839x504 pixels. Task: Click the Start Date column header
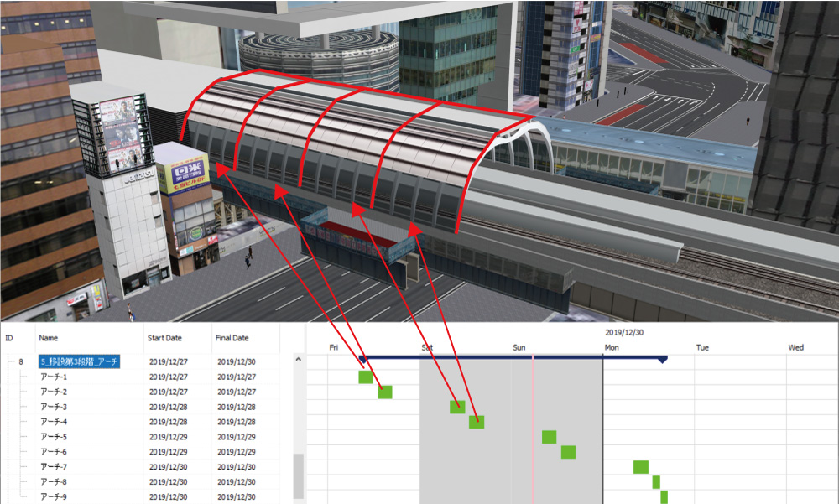coord(164,338)
